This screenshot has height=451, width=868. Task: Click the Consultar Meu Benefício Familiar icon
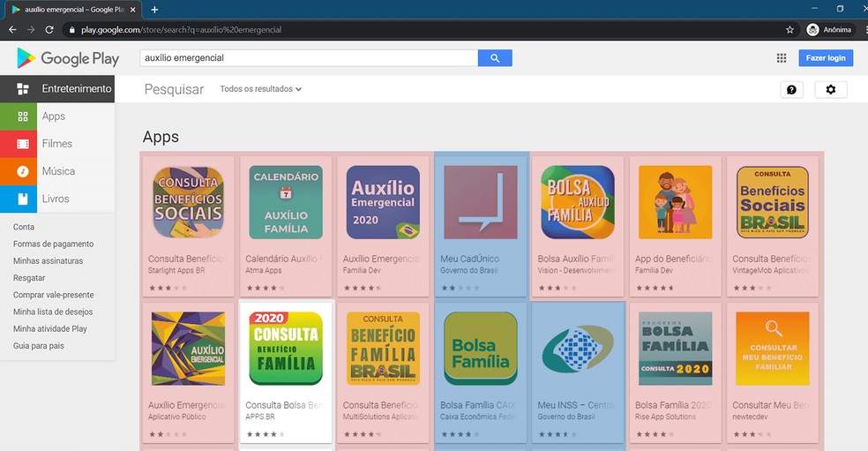[x=773, y=349]
